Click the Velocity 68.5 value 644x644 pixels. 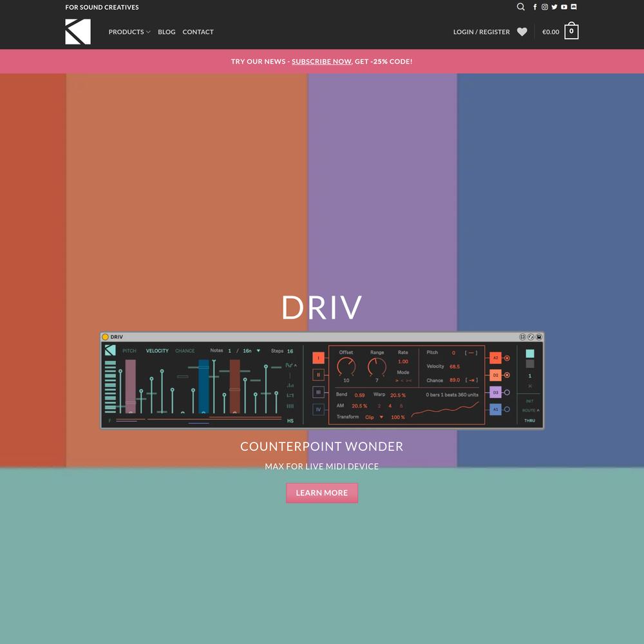pos(455,366)
